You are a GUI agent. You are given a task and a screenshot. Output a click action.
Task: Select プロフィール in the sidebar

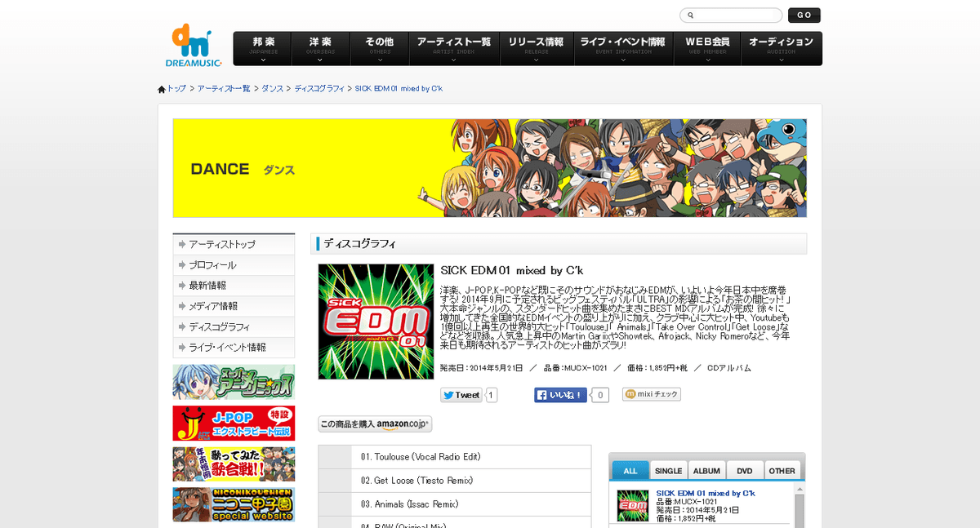tap(234, 265)
